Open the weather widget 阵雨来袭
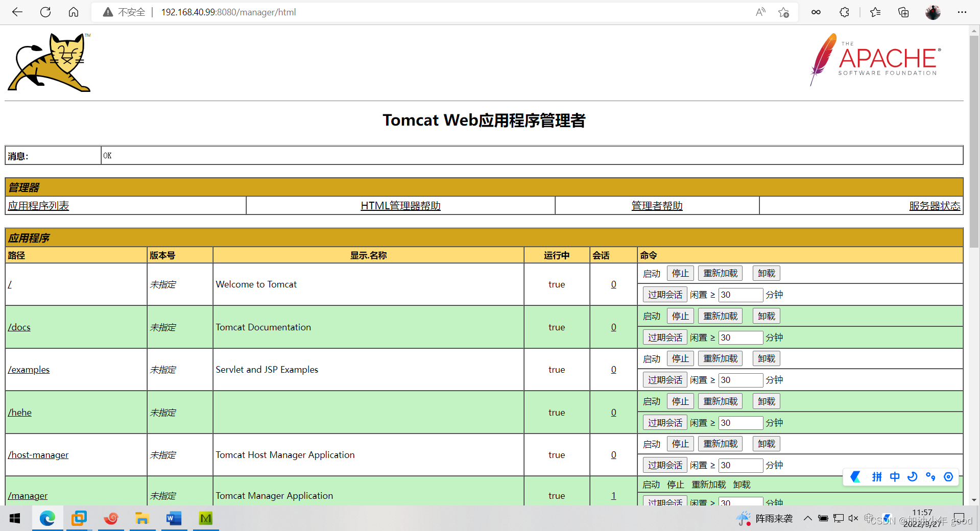The width and height of the screenshot is (980, 531). [764, 519]
